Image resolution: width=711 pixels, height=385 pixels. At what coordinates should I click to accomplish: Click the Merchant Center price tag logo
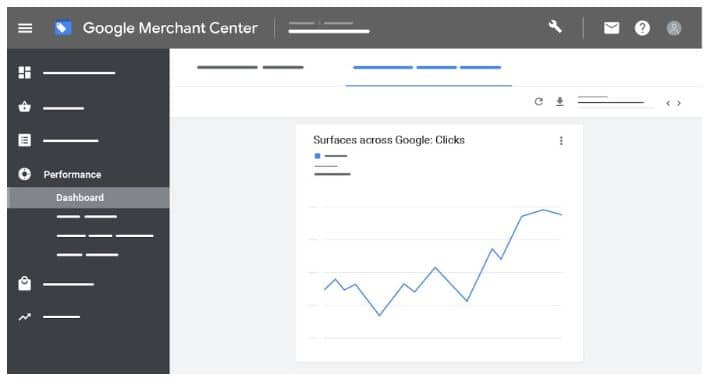63,28
